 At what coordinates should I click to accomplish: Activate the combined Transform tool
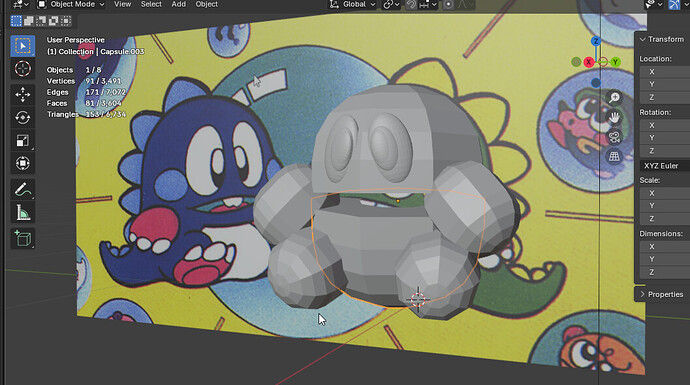pos(22,163)
